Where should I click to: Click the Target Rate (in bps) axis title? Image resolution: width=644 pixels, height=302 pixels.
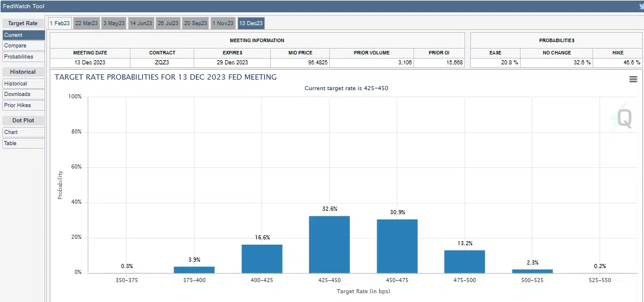363,291
